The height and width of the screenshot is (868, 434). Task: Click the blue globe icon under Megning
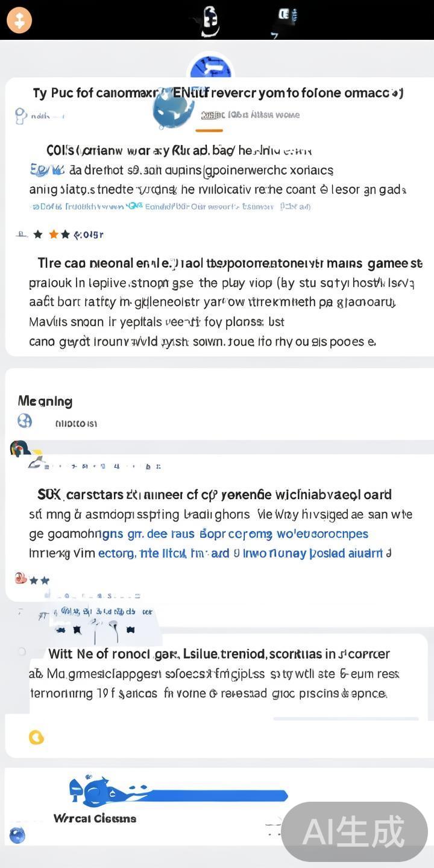(25, 421)
